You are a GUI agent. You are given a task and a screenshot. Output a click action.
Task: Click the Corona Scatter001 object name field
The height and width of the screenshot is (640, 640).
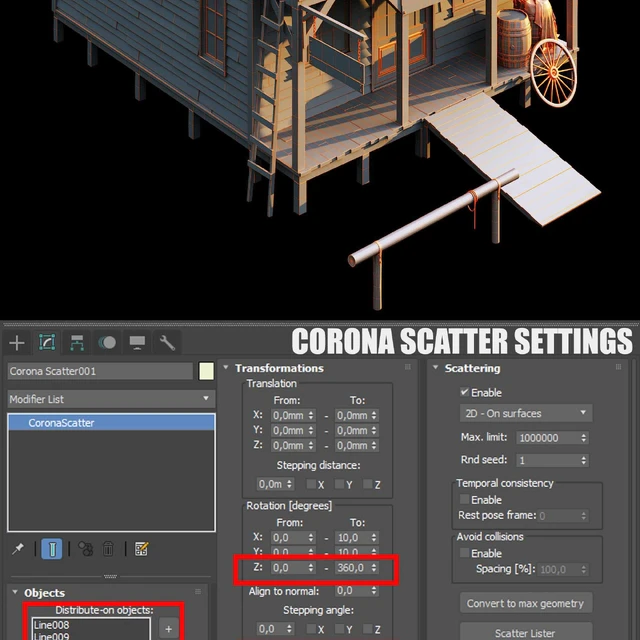[100, 371]
